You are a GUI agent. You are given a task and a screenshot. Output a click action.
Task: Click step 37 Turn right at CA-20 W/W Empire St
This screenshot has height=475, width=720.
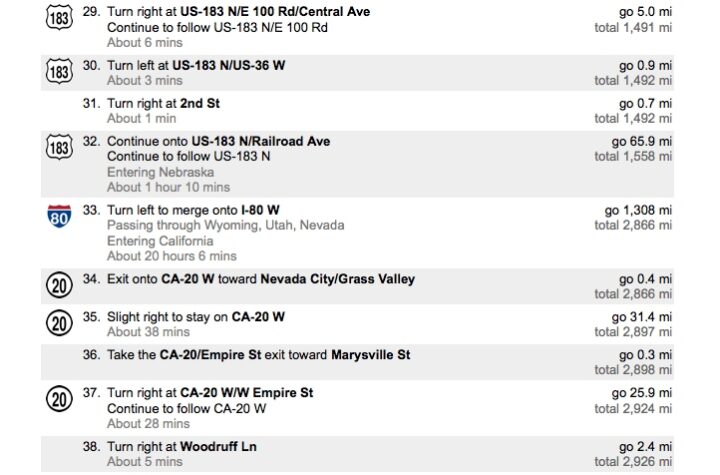pos(357,408)
